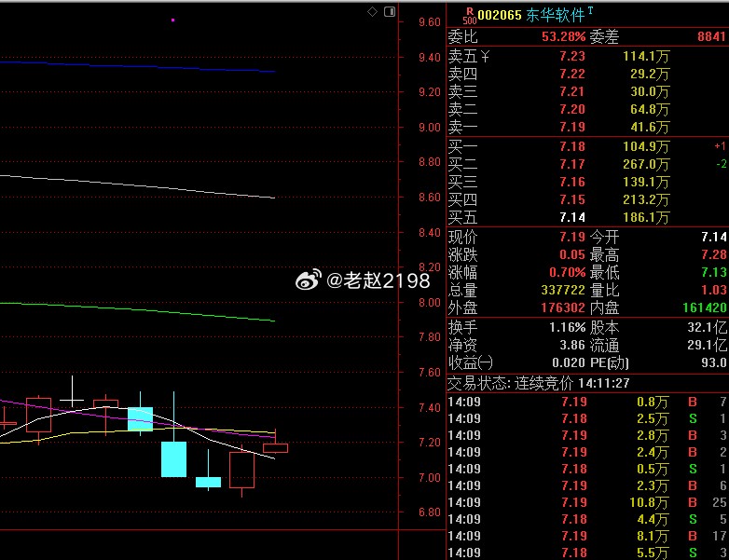Click the 6.80 label on the price axis
Screen dimensions: 729x560
click(429, 512)
